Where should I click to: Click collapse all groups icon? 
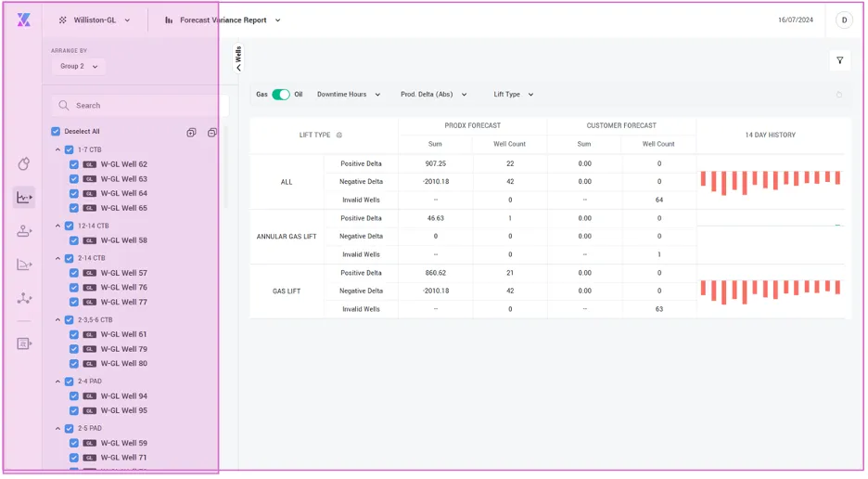[212, 133]
